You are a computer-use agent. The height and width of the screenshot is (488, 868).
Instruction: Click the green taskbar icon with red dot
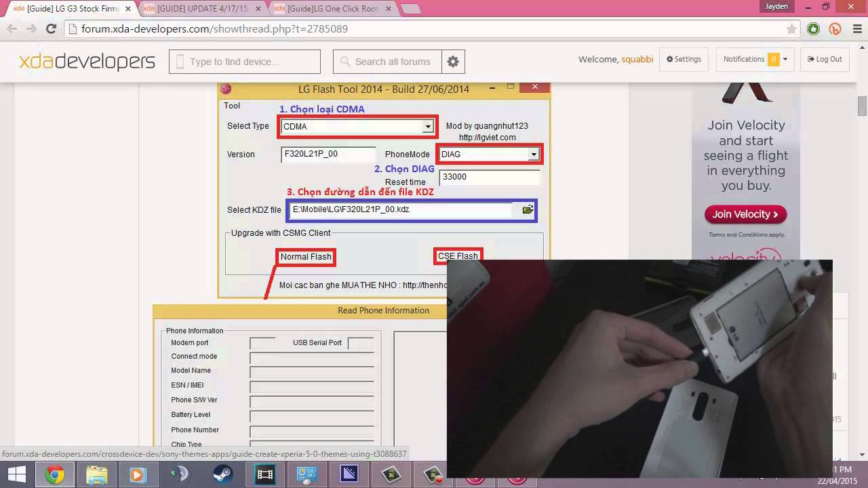(x=433, y=474)
